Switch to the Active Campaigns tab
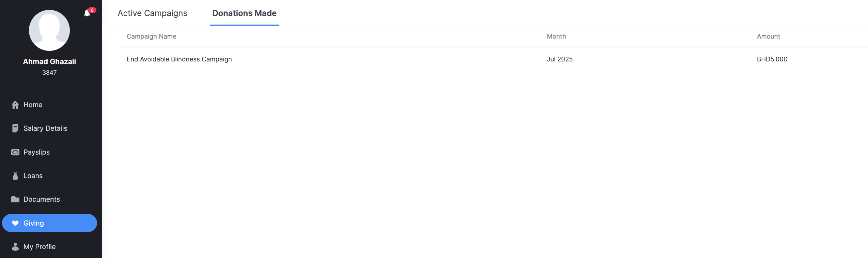 [x=152, y=13]
